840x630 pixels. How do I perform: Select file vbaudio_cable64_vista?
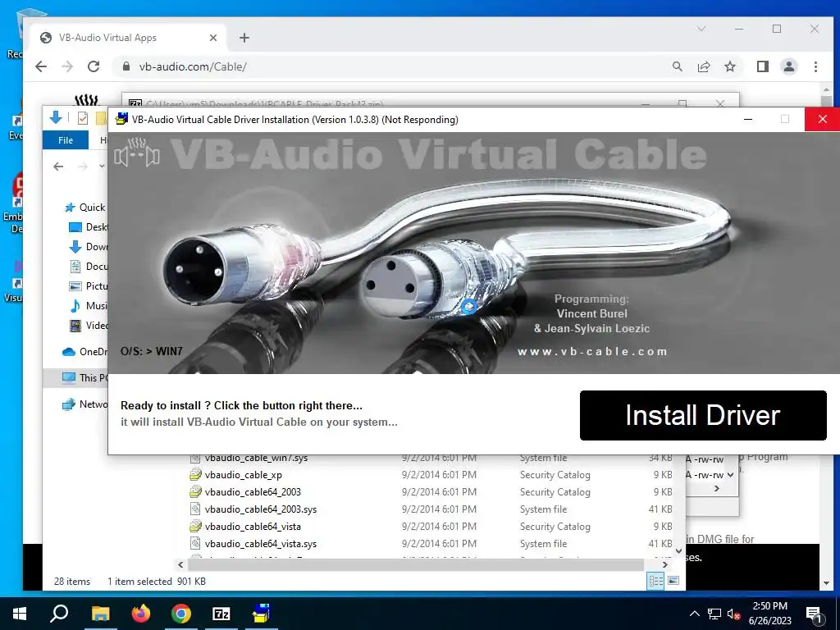coord(253,527)
